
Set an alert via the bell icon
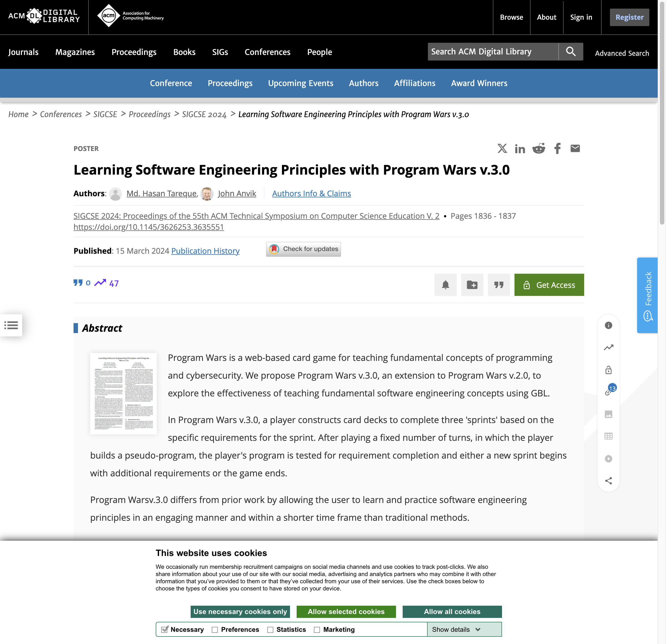[445, 285]
